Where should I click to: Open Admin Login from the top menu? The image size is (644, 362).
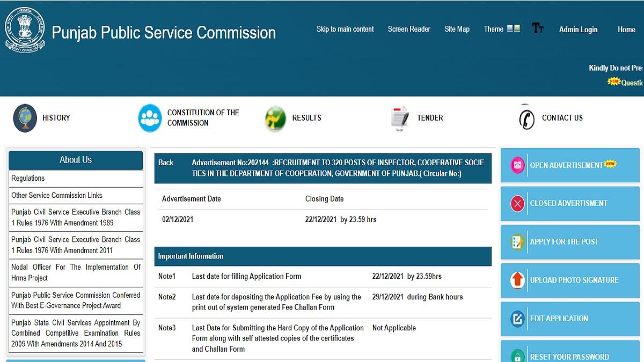(x=578, y=29)
